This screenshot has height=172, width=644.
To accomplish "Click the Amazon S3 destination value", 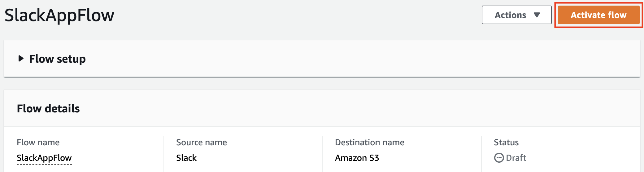I will click(357, 158).
